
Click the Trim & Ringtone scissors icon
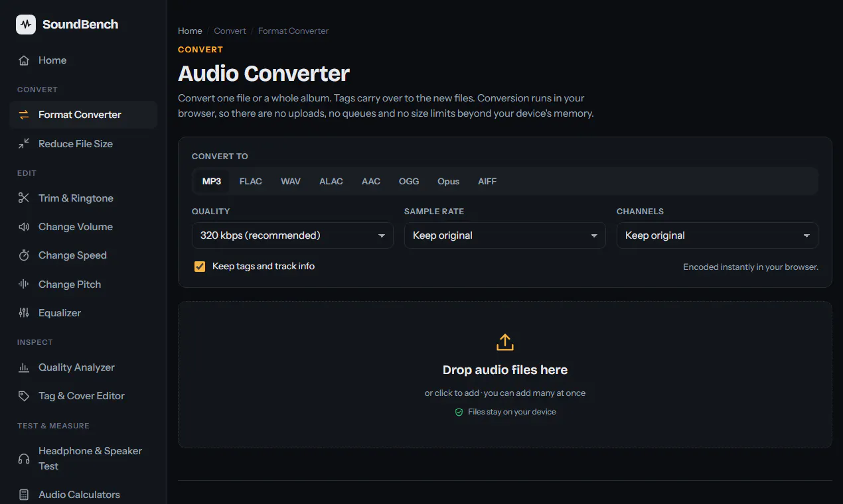(24, 198)
